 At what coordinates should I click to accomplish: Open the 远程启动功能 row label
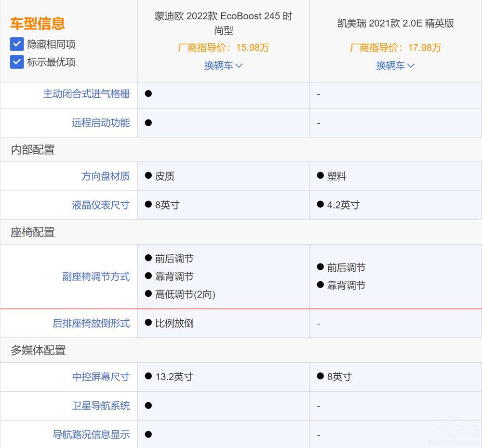pos(101,123)
